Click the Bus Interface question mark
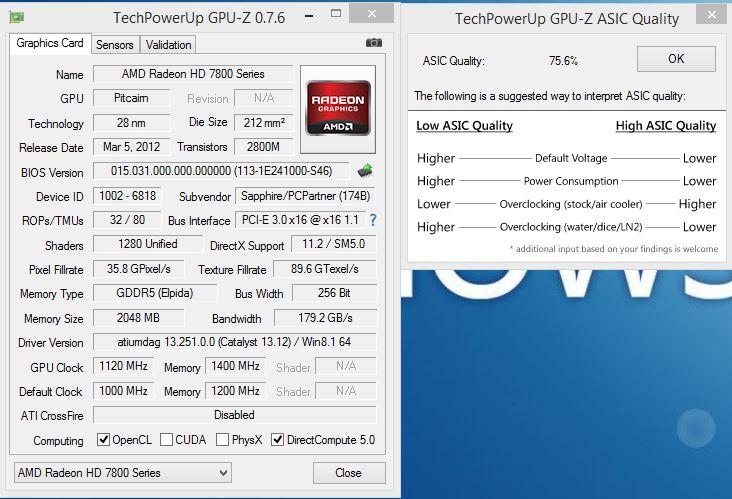 tap(373, 219)
